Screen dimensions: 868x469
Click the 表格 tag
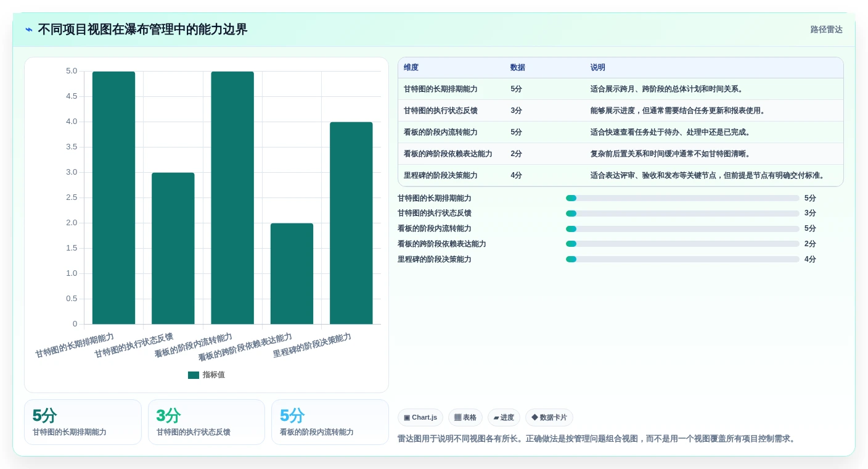[x=465, y=418]
